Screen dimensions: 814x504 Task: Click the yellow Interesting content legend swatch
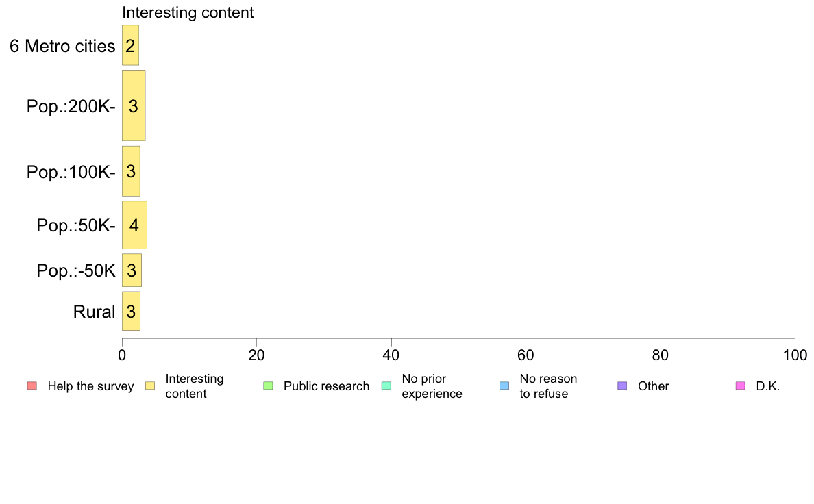tap(150, 386)
